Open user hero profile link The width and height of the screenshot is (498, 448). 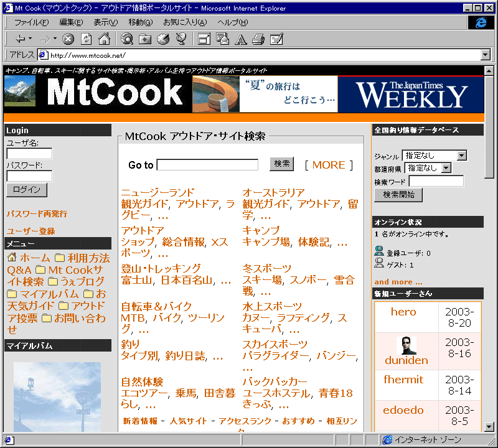tap(403, 312)
